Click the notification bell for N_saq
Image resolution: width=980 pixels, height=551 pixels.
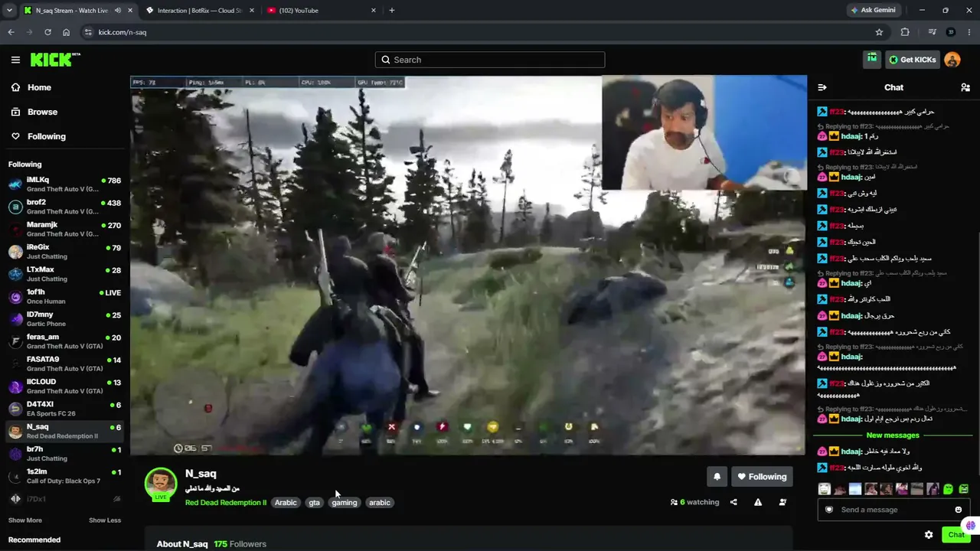pyautogui.click(x=717, y=477)
